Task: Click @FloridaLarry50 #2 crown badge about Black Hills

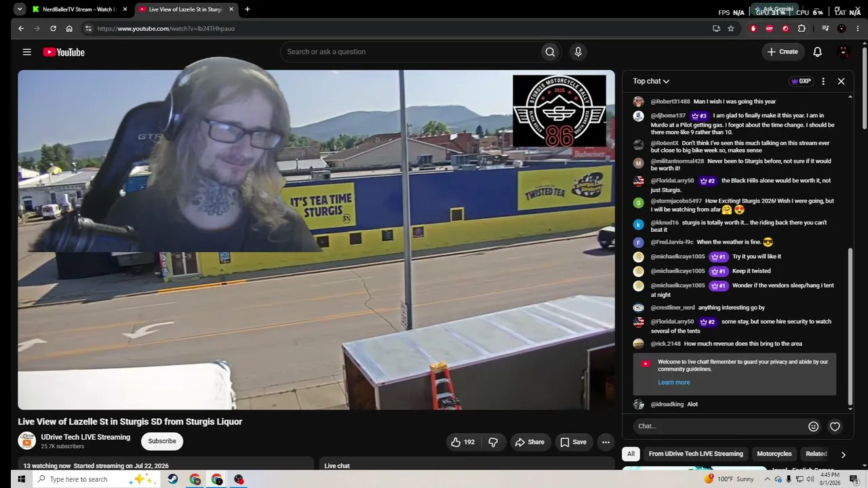Action: coord(707,181)
